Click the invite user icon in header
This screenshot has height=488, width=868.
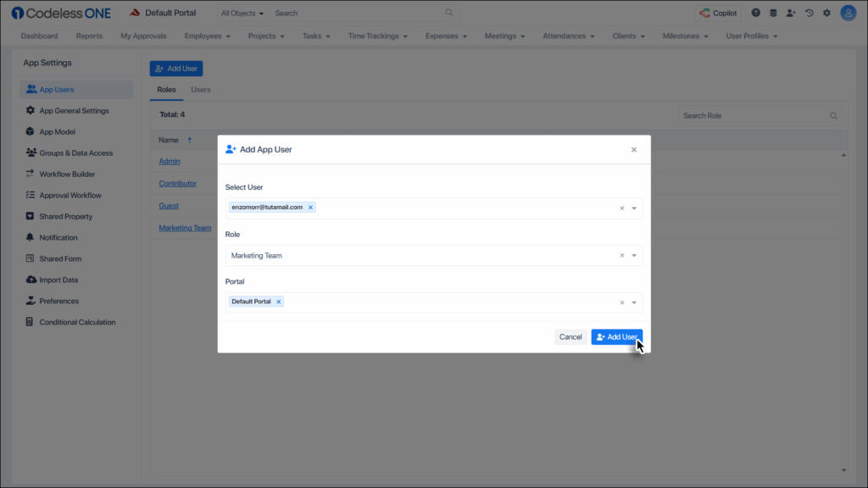791,13
